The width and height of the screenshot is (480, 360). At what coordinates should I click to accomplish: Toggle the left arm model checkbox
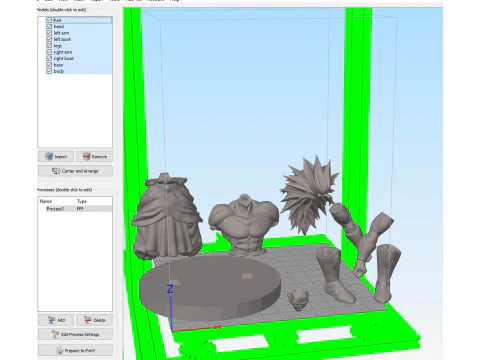[x=49, y=33]
